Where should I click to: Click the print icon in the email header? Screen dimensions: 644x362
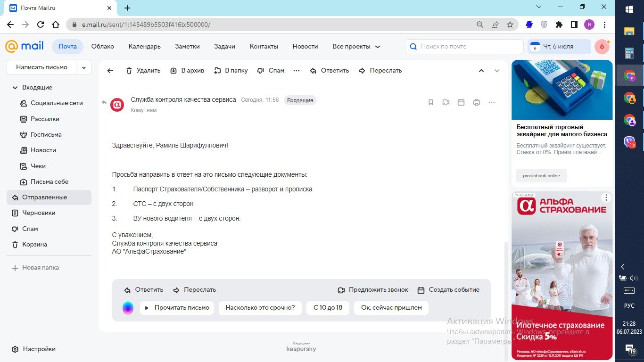click(x=476, y=102)
